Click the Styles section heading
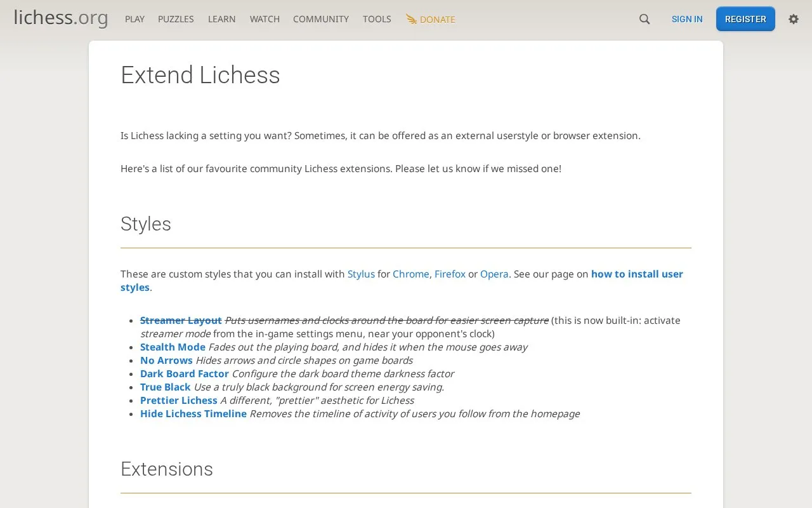The width and height of the screenshot is (812, 508). [146, 224]
